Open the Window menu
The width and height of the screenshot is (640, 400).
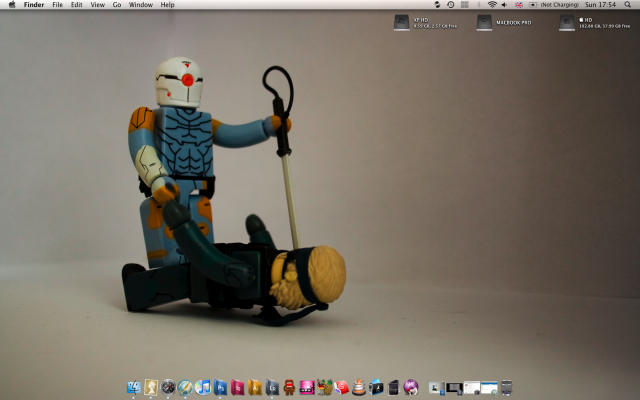[x=141, y=4]
